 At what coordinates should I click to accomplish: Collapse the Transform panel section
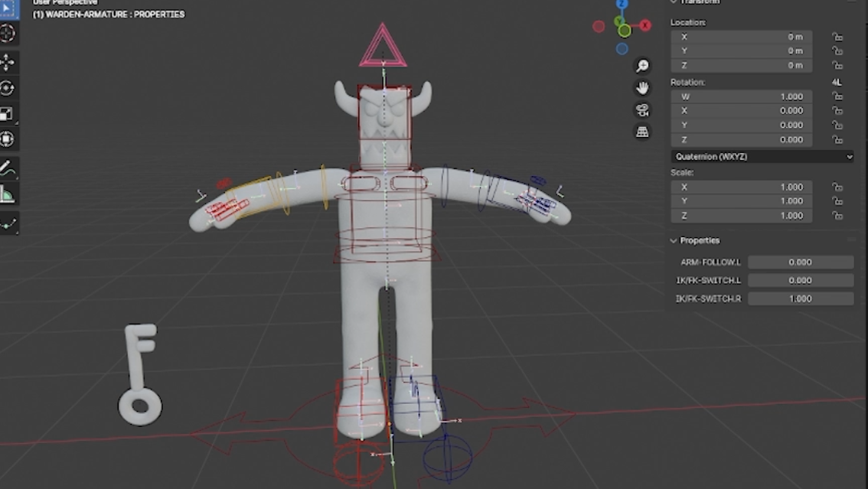(674, 2)
